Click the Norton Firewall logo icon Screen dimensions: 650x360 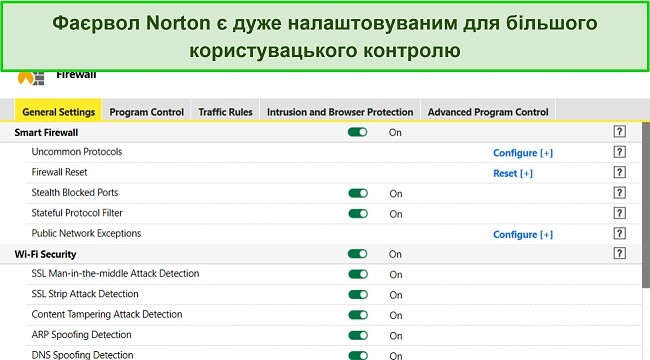point(31,78)
